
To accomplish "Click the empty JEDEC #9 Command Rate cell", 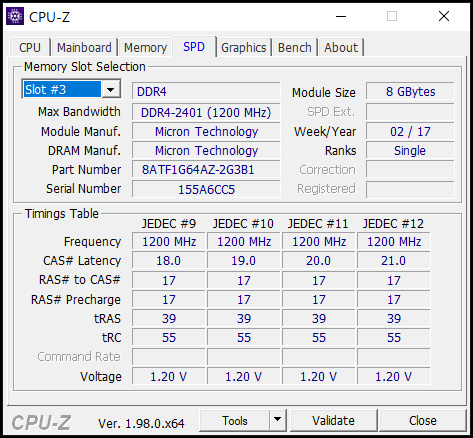I will (x=169, y=357).
